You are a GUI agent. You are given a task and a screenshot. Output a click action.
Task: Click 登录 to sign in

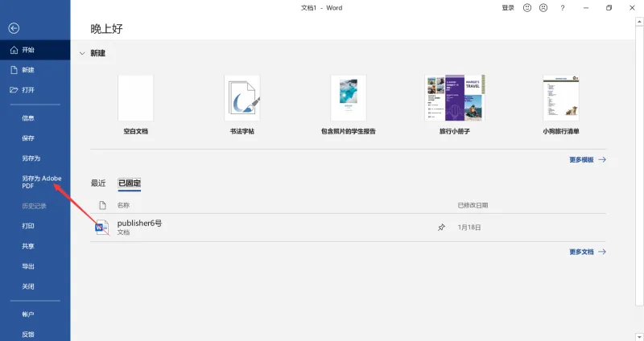(x=508, y=8)
